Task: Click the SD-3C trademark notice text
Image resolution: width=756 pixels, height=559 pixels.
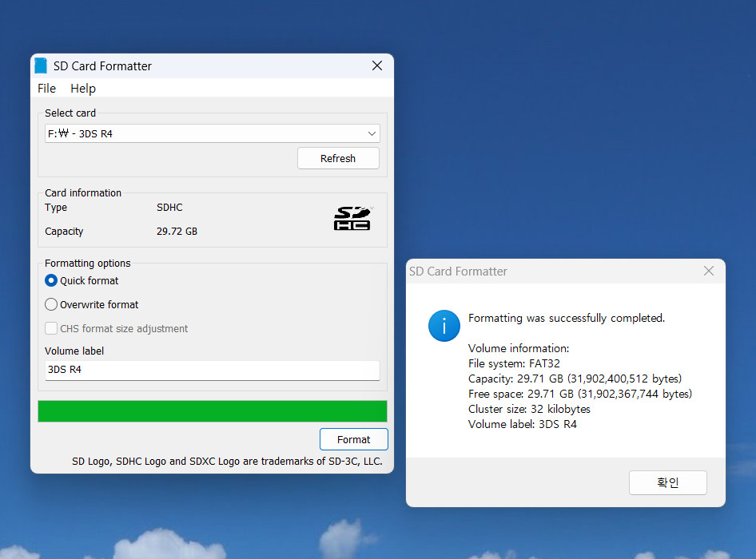Action: 227,462
